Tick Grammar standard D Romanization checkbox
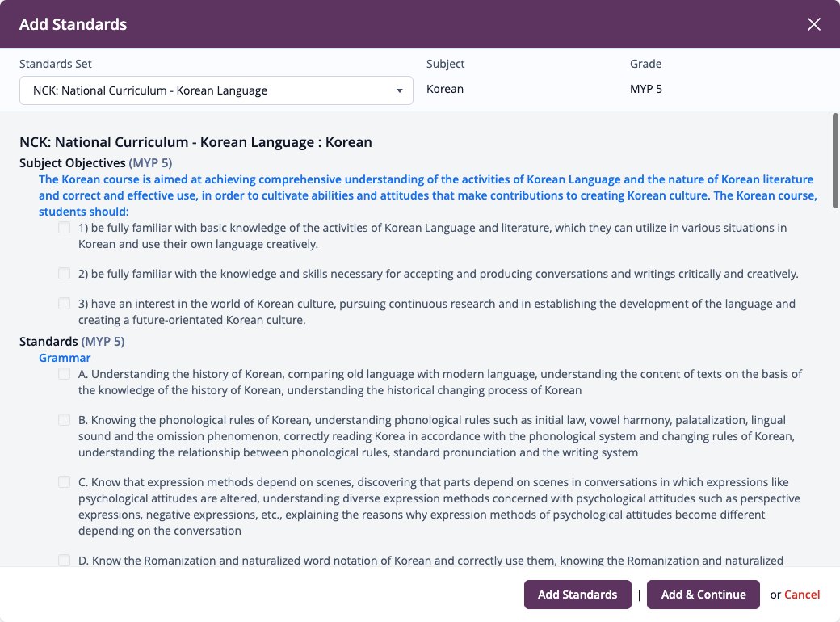The height and width of the screenshot is (622, 840). [65, 561]
